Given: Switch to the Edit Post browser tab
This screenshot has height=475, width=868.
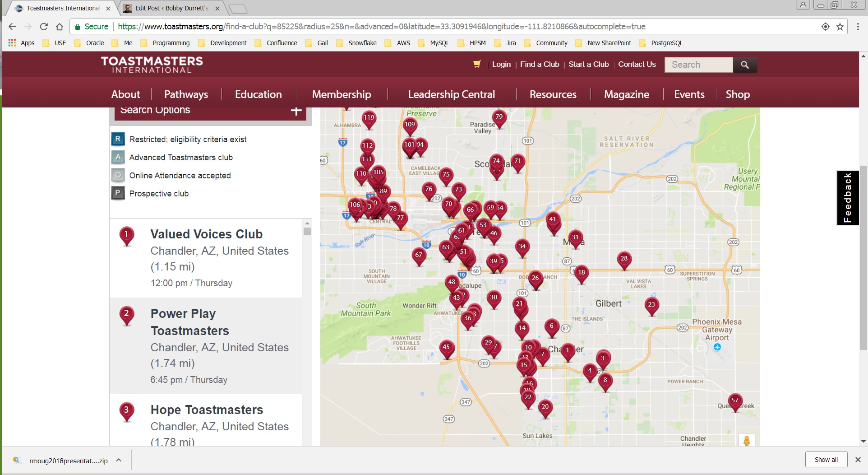Looking at the screenshot, I should [x=171, y=8].
